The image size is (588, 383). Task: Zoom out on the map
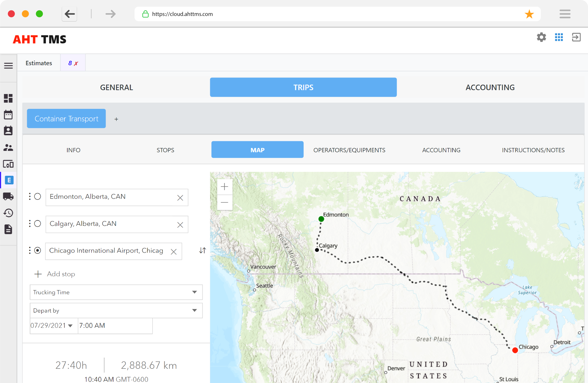click(x=224, y=203)
